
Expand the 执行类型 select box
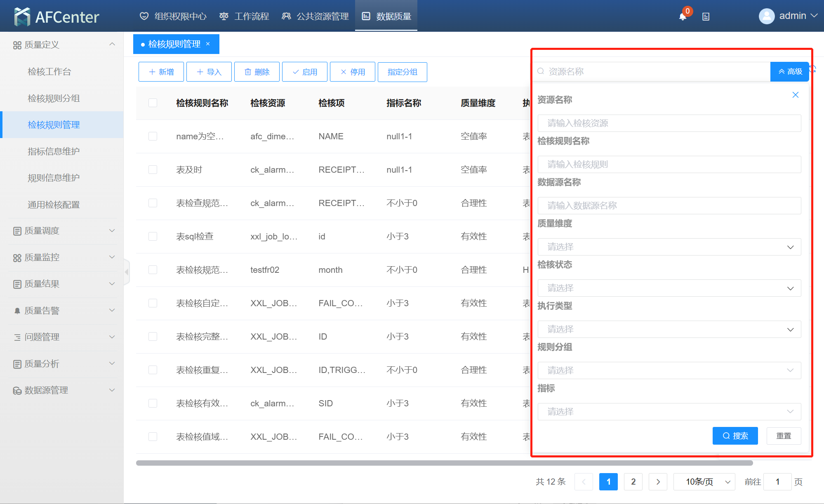coord(669,329)
